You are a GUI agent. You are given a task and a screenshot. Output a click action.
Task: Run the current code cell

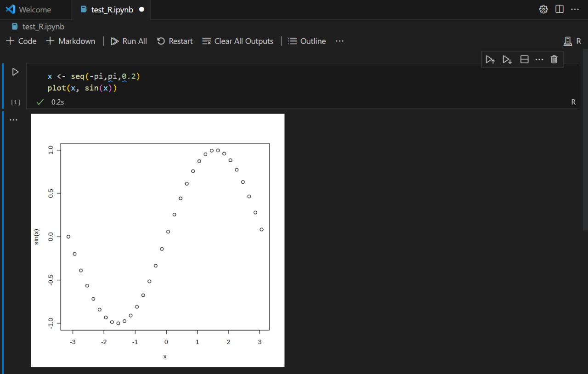[15, 72]
